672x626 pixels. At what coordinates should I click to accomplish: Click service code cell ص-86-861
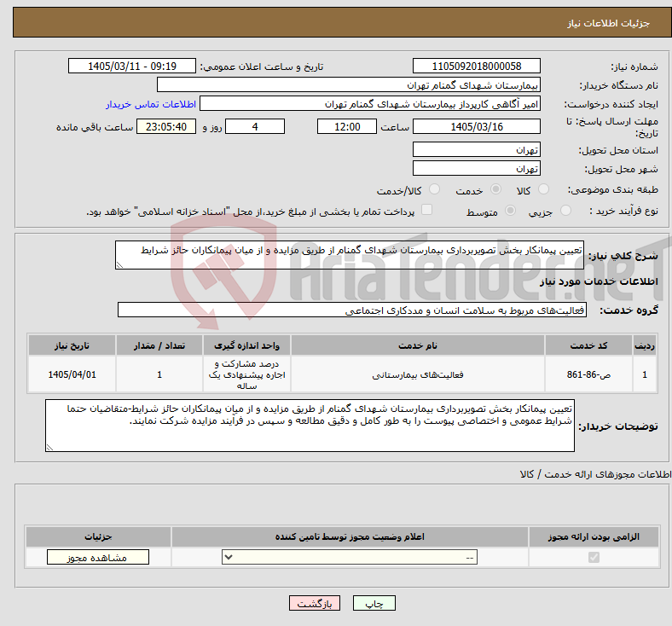(588, 374)
